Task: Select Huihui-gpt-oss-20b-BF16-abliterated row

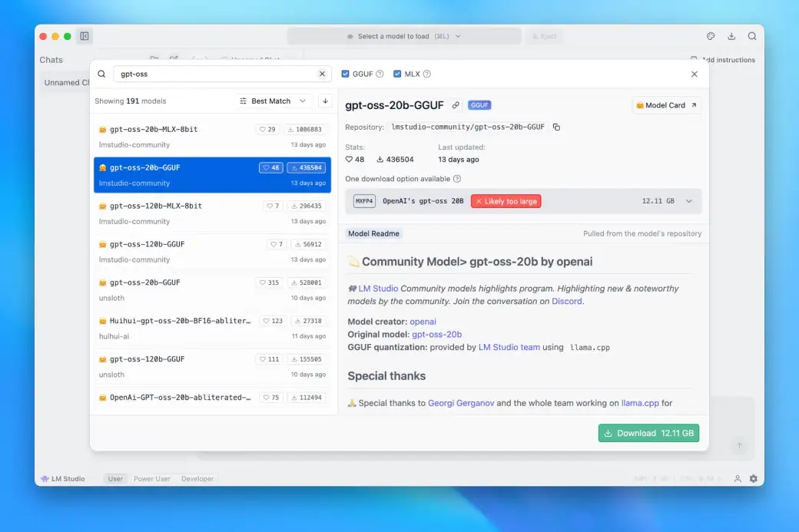Action: point(213,329)
